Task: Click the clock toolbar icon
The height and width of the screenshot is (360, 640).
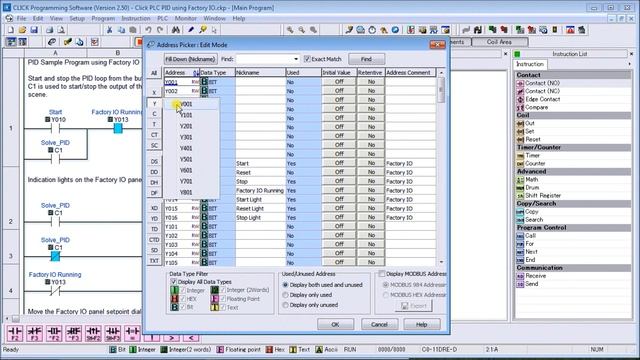Action: point(372,30)
